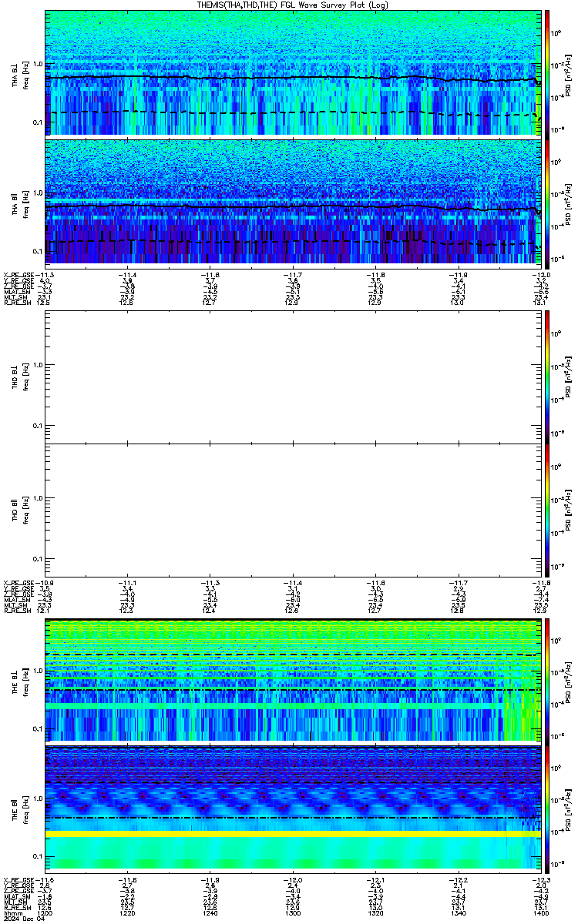
Task: Click the THE B-perpendicular spectrogram panel
Action: [294, 681]
